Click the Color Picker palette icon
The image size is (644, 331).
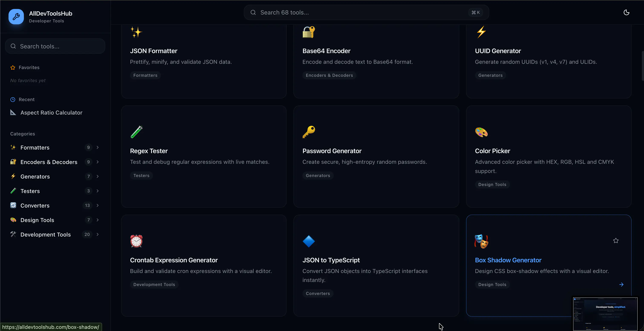point(481,132)
